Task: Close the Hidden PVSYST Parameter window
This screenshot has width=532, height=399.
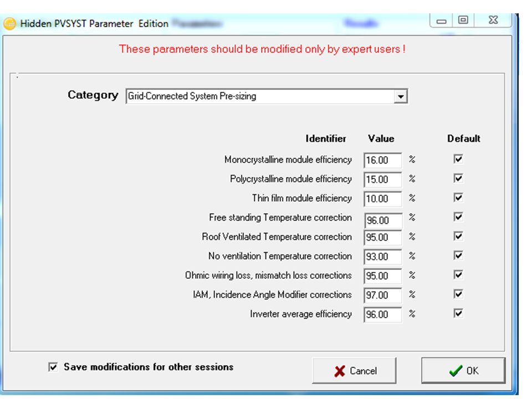Action: [493, 20]
